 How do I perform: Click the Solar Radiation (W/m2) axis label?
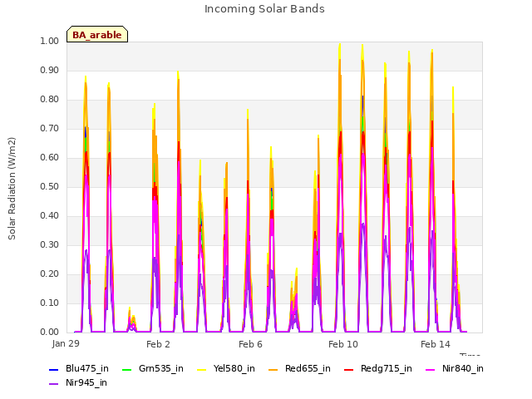pos(12,189)
